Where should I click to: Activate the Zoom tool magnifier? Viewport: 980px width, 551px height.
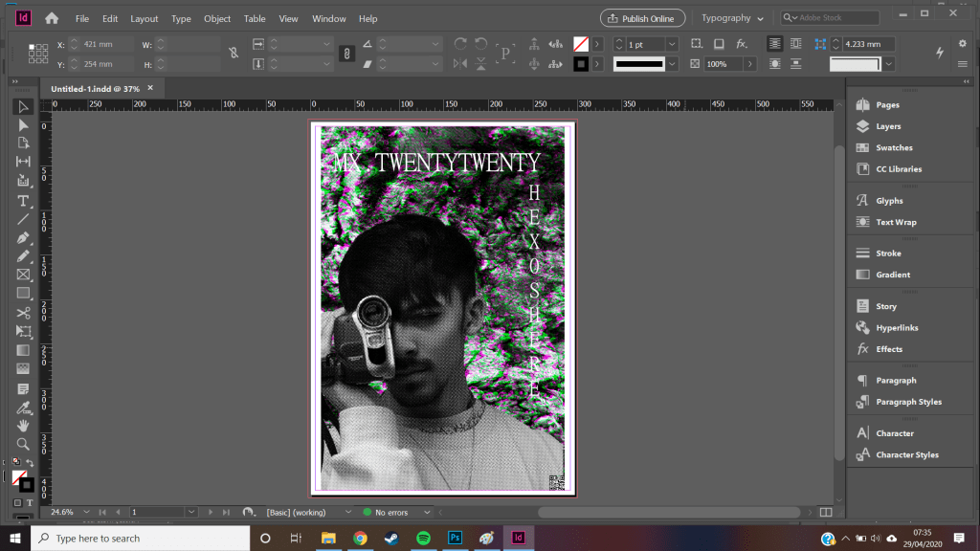click(x=23, y=444)
